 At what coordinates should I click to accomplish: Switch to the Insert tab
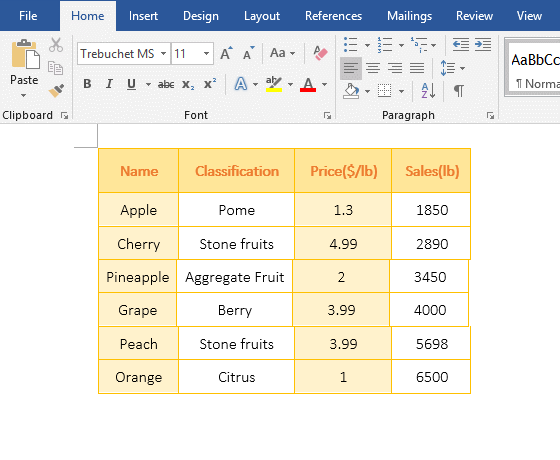[x=143, y=16]
